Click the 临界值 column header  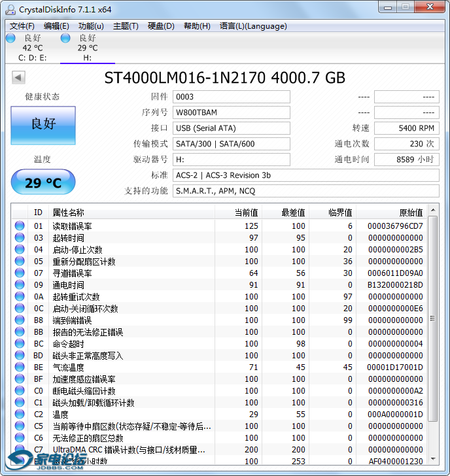[332, 212]
